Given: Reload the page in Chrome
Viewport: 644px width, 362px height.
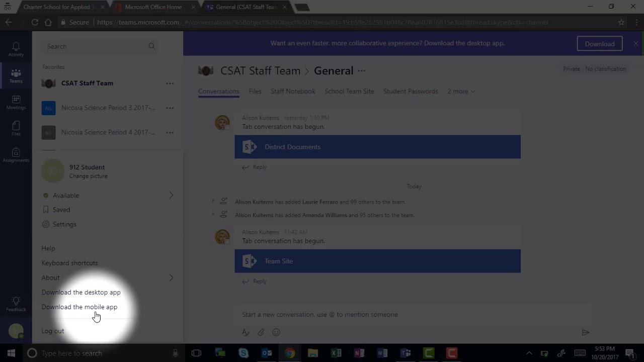Looking at the screenshot, I should (35, 22).
